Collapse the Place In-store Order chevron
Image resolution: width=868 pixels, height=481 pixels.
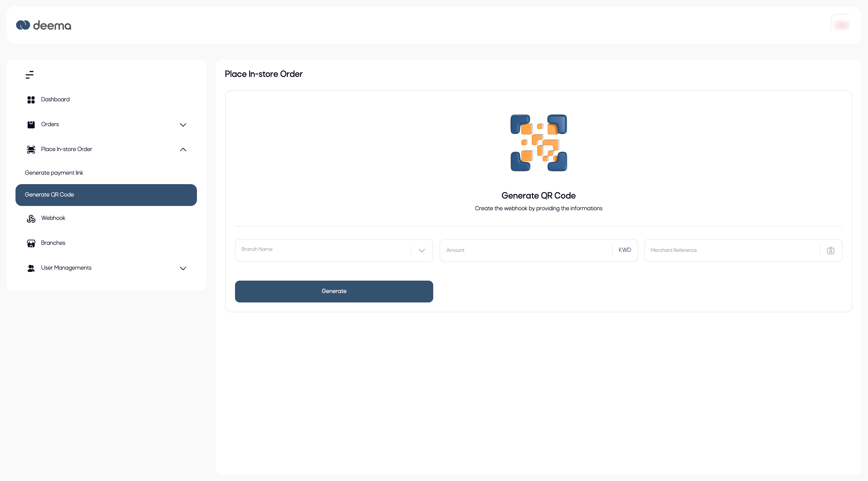tap(183, 150)
